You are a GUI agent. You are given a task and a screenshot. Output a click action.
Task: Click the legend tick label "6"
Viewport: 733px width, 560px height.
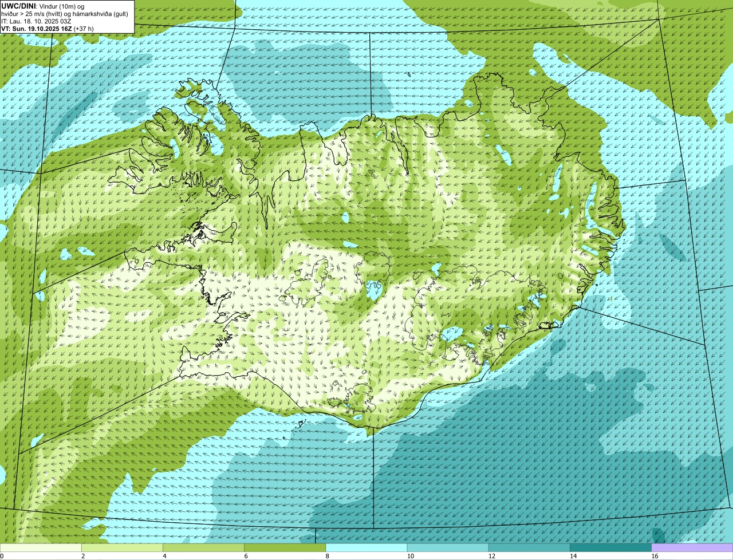click(x=246, y=556)
